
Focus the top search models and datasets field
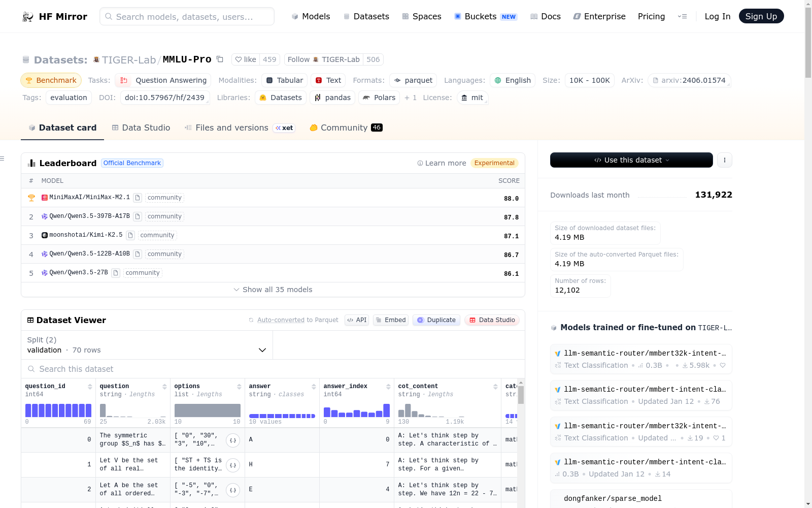point(187,16)
